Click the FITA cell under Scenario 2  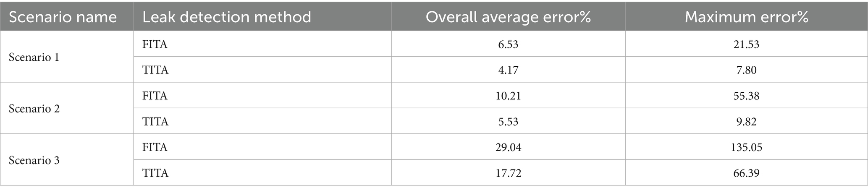coord(155,96)
